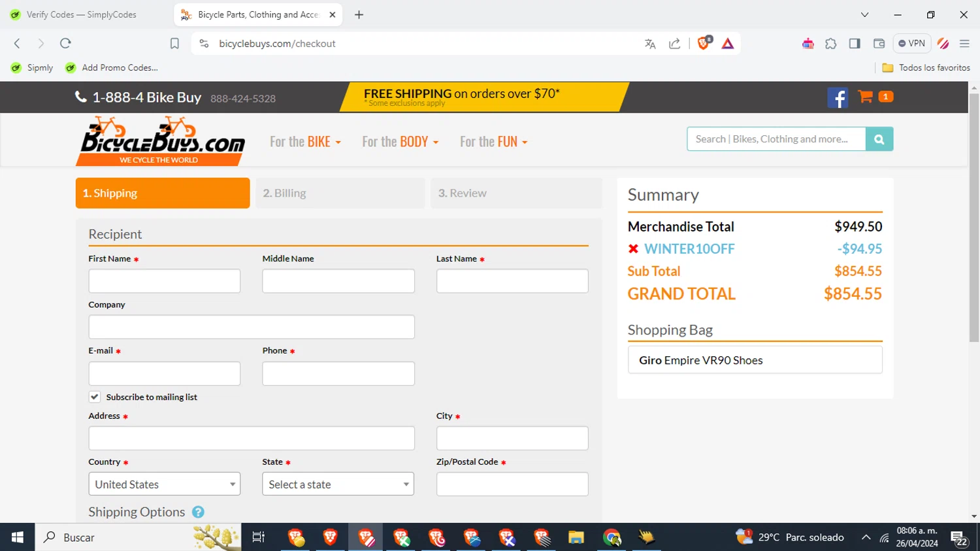Open File Explorer on taskbar
980x551 pixels.
click(x=576, y=537)
